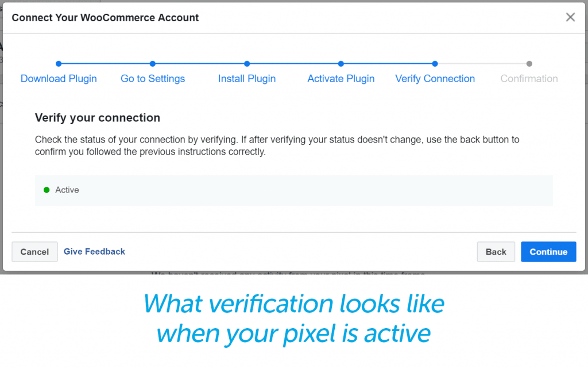Click the Verify Connection step text
The image size is (588, 369).
(435, 79)
